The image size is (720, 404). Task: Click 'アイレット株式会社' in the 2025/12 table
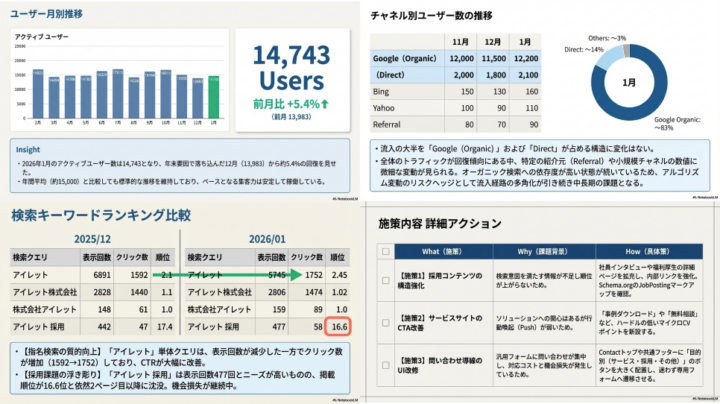click(x=45, y=292)
